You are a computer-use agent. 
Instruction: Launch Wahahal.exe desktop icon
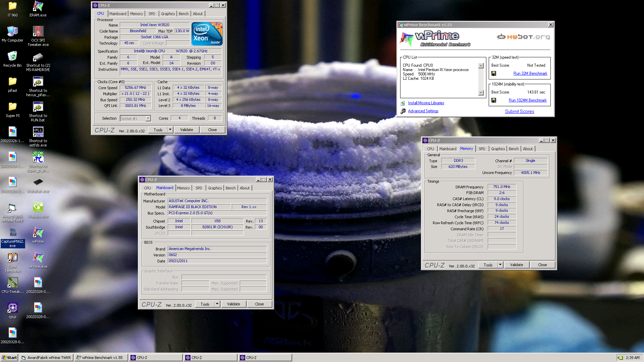coord(38,182)
